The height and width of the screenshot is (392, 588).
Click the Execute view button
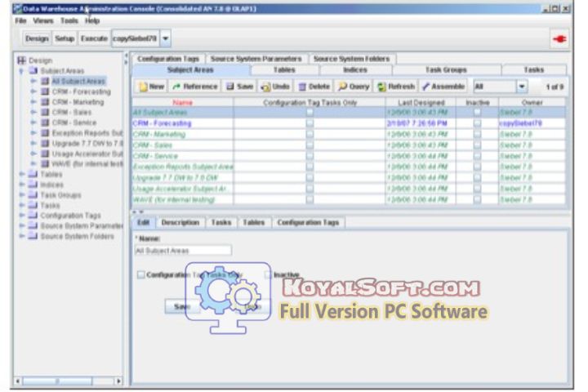pyautogui.click(x=94, y=38)
